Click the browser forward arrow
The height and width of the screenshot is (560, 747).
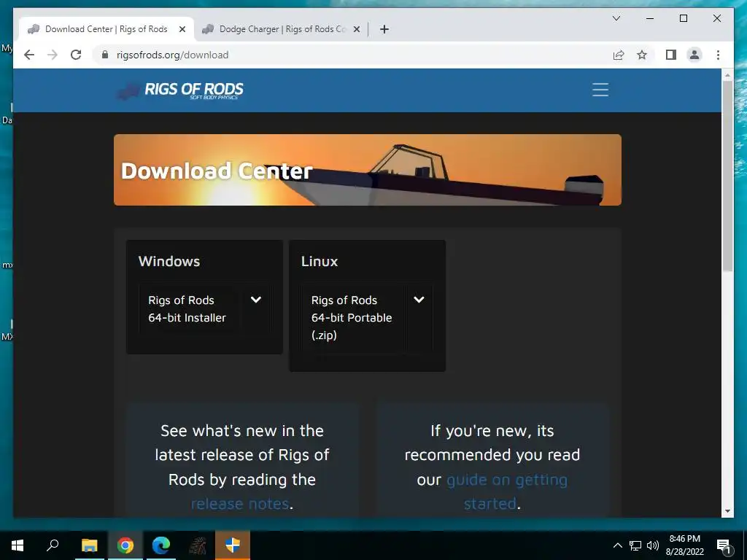[53, 55]
